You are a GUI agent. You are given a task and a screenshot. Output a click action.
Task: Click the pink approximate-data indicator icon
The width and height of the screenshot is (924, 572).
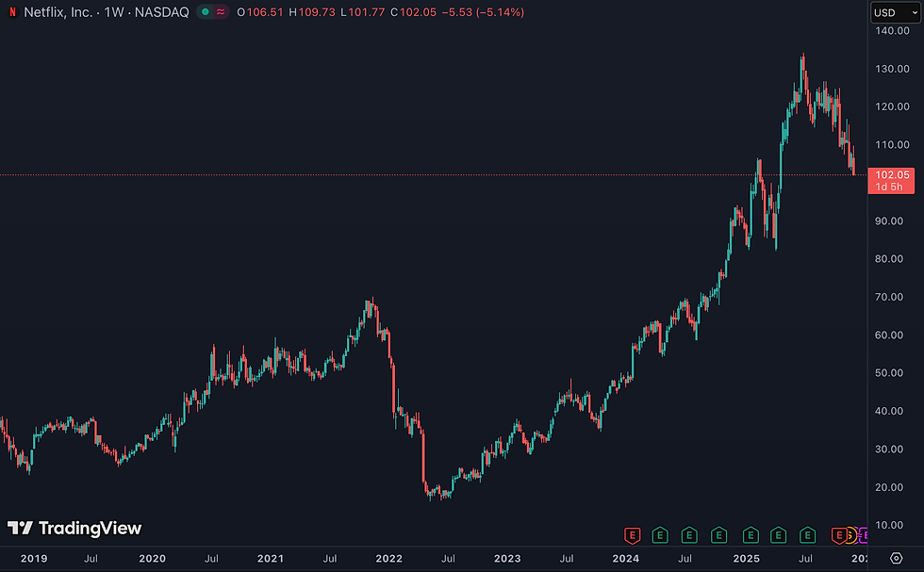[x=221, y=12]
